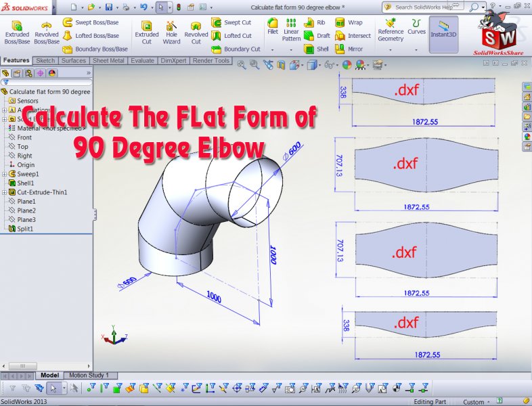Open the Custom unit system dropdown

476,402
